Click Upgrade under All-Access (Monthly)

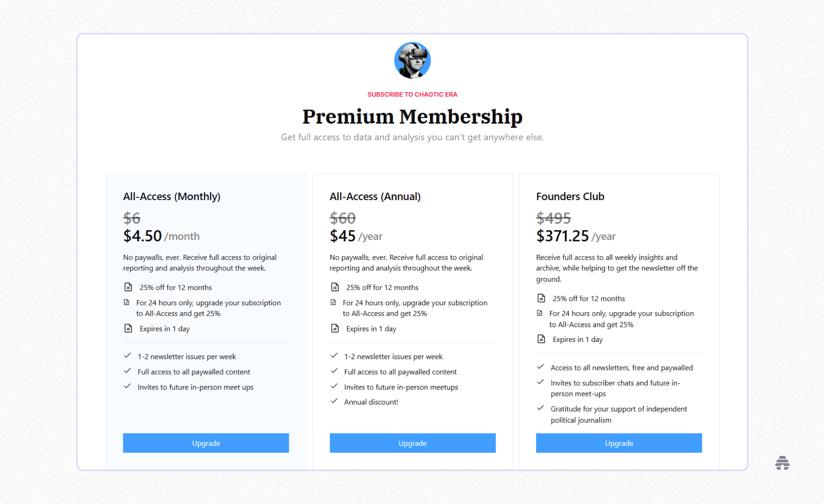tap(206, 443)
